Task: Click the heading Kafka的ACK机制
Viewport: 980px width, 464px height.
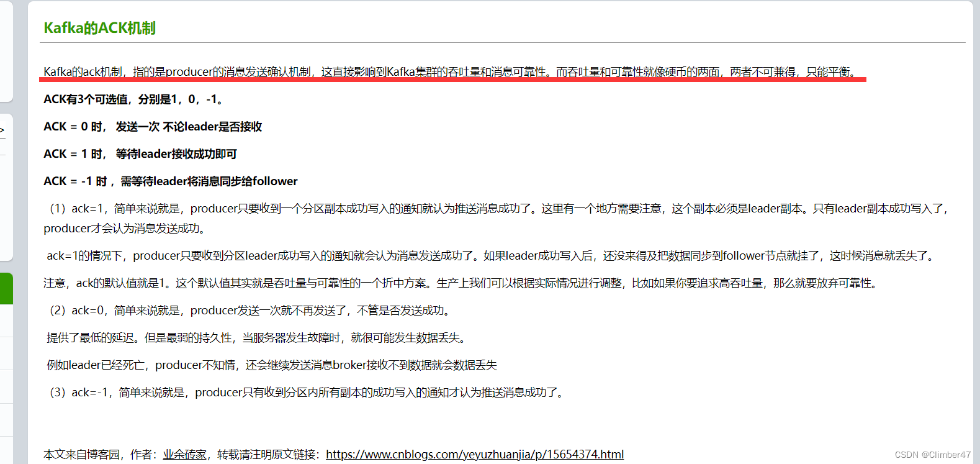Action: (99, 28)
